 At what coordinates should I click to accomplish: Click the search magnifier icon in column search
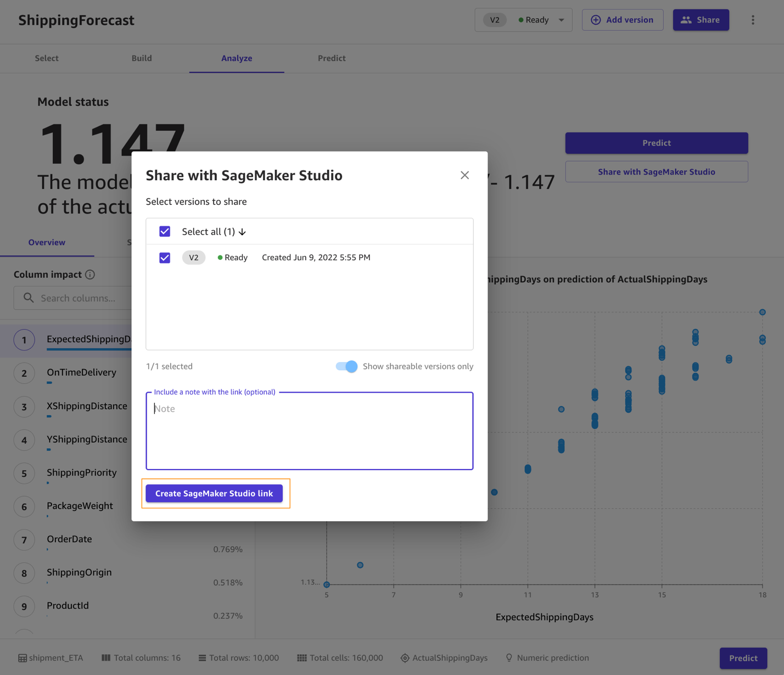pos(29,298)
